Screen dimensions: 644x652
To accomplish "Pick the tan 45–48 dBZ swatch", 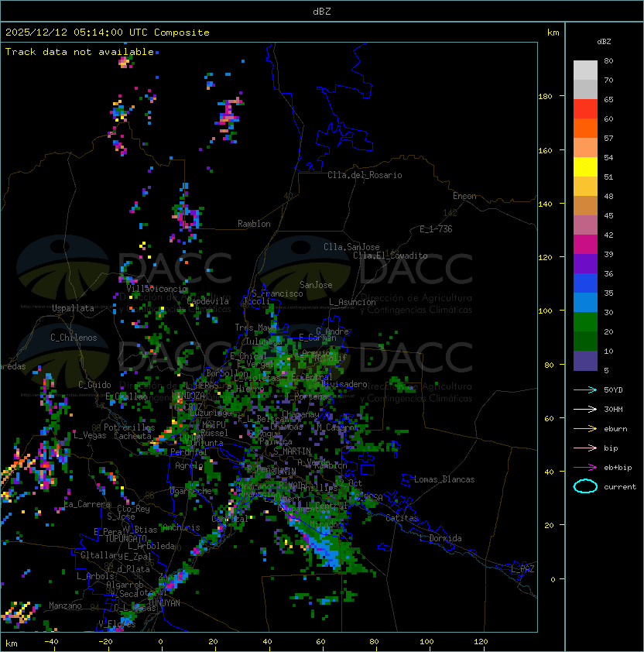I will coord(585,205).
